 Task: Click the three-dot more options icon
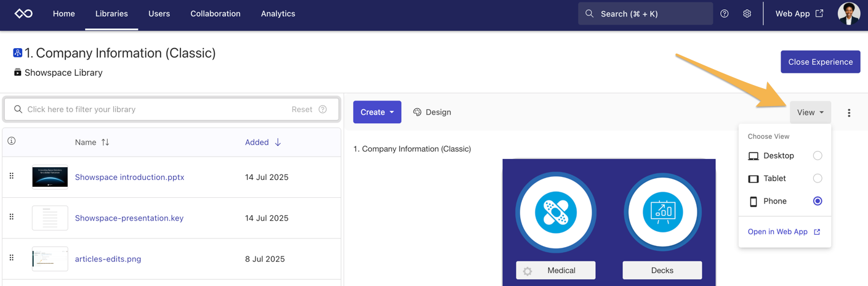click(849, 113)
